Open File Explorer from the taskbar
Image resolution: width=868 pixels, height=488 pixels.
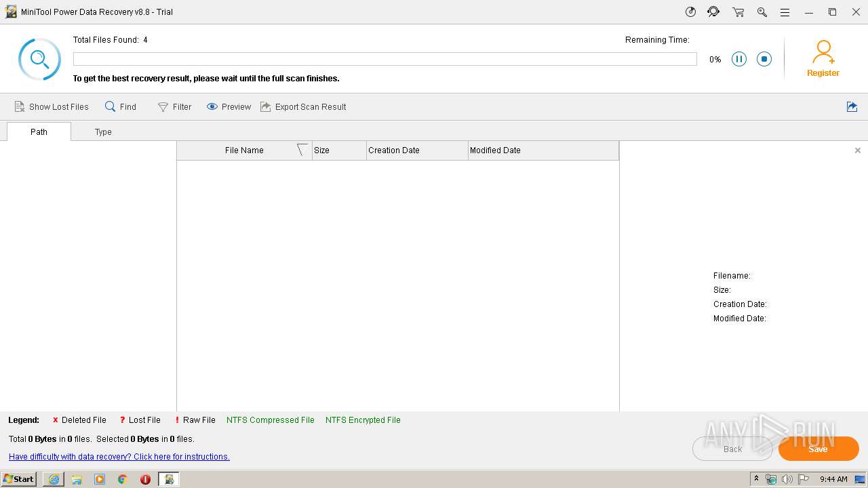77,479
